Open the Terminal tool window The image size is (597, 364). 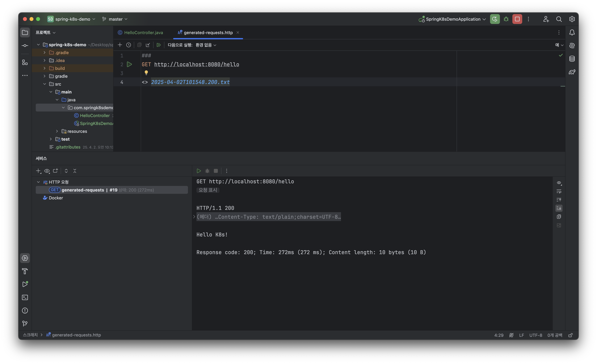(x=25, y=297)
